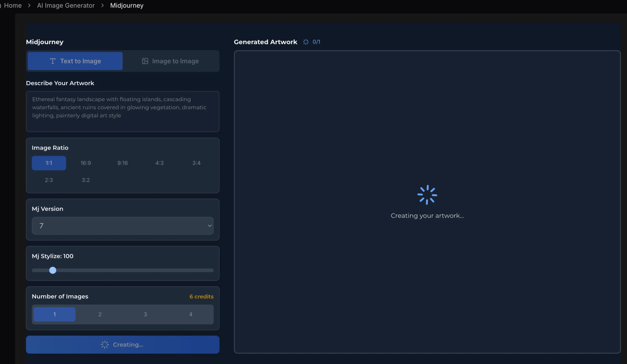Image resolution: width=627 pixels, height=364 pixels.
Task: Navigate to Home breadcrumb link
Action: pyautogui.click(x=13, y=6)
